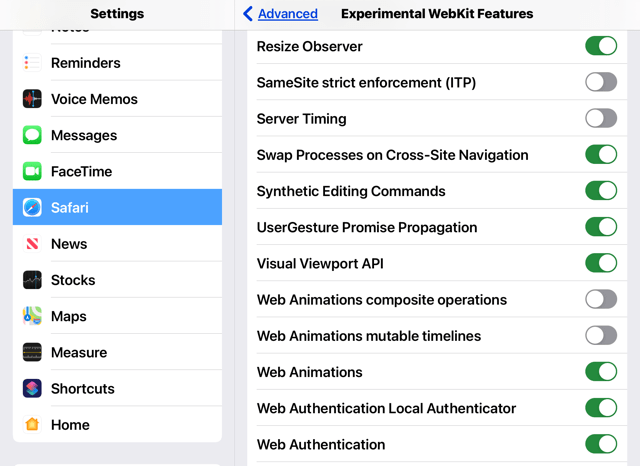Disable the Resize Observer toggle
Image resolution: width=640 pixels, height=466 pixels.
coord(601,46)
